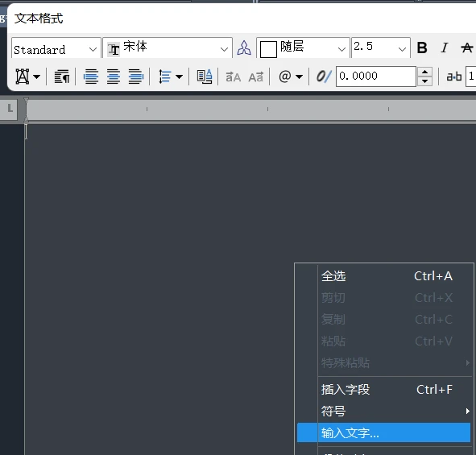Align text right
Screen dimensions: 476x455
click(x=135, y=77)
